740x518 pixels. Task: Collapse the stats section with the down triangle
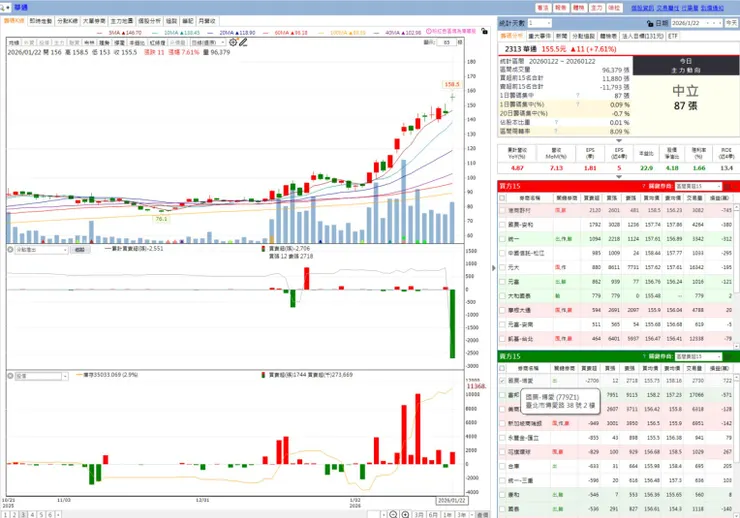(619, 141)
